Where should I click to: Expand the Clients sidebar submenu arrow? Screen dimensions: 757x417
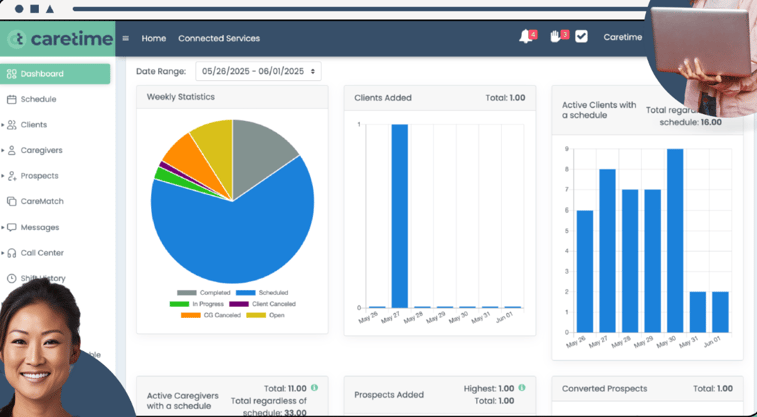pos(3,125)
